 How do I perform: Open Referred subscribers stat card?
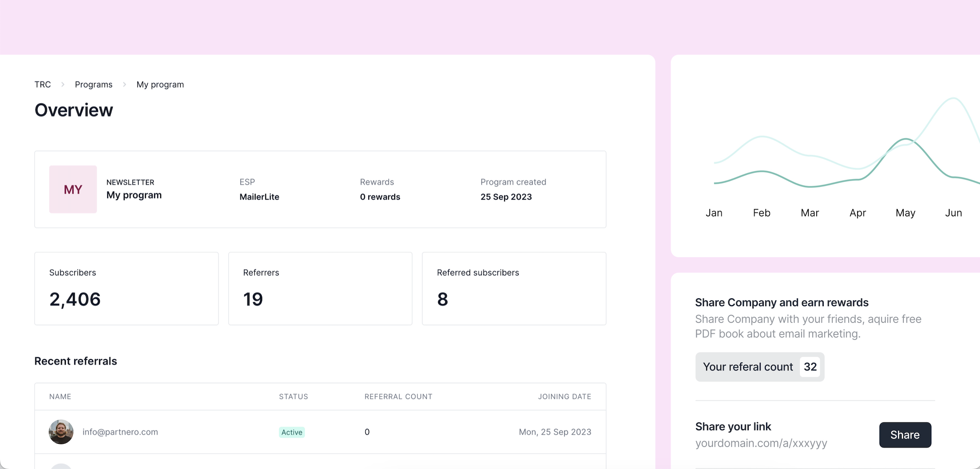coord(514,288)
